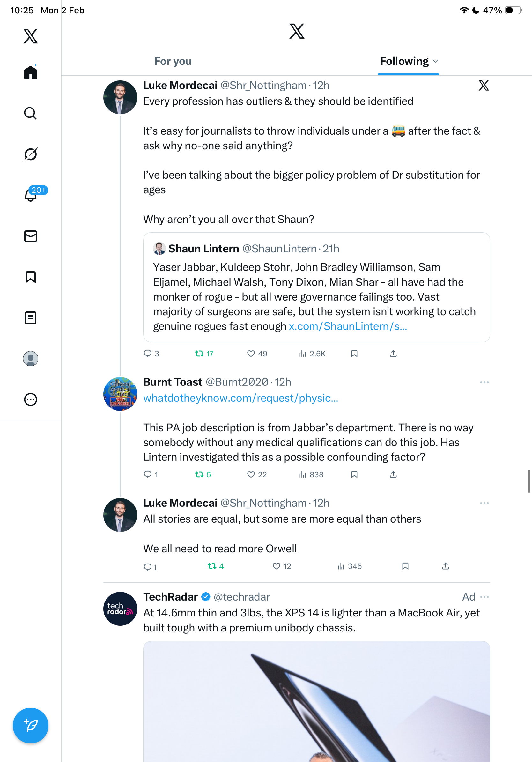
Task: Open more options on Burnt Toast's post
Action: (x=484, y=382)
